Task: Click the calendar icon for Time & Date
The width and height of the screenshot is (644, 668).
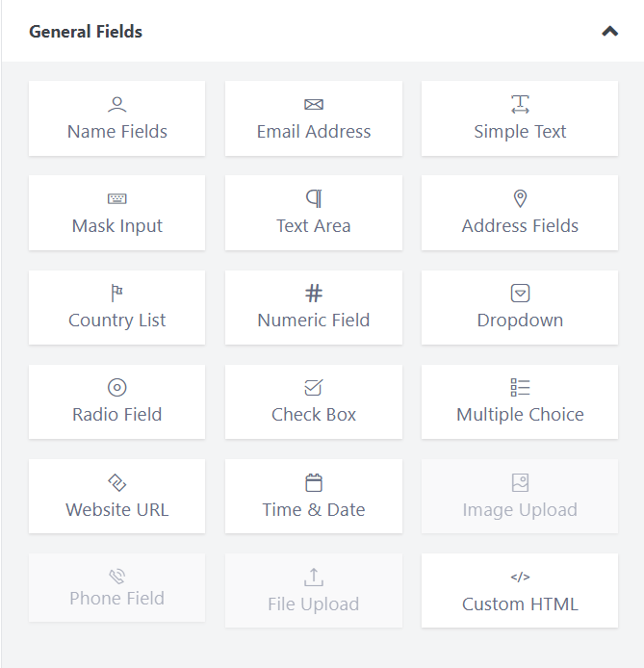Action: [314, 482]
